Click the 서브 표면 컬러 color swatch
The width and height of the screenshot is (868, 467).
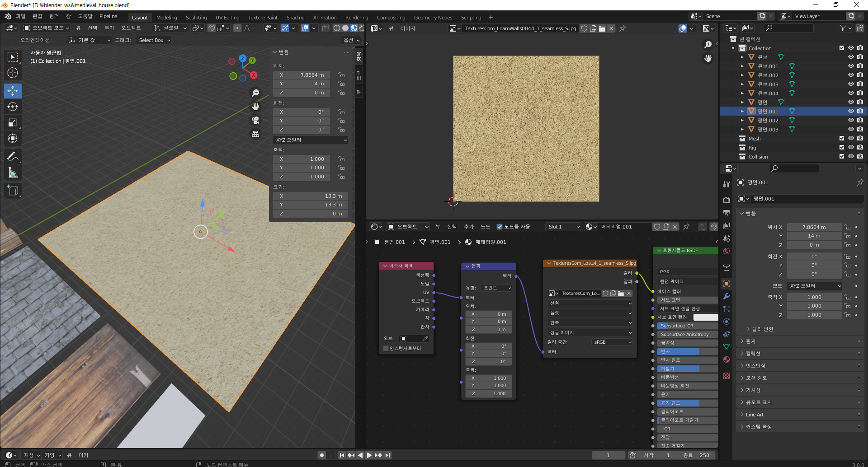click(705, 317)
